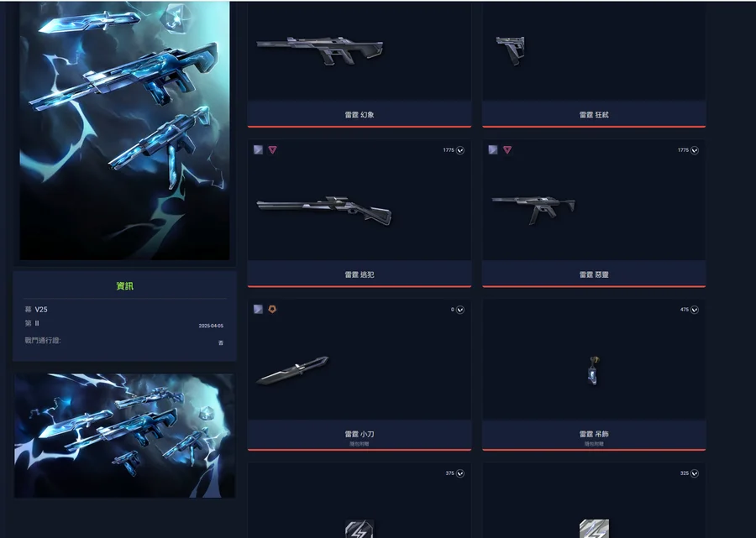This screenshot has height=538, width=756.
Task: Click the pink tier icon on 雷霆 惡靈 card
Action: coord(507,149)
